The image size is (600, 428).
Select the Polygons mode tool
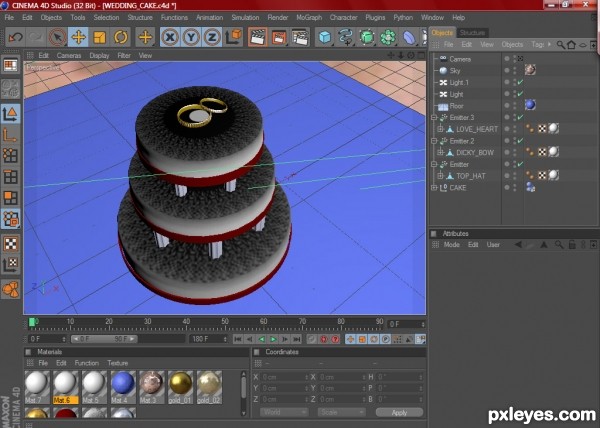coord(10,198)
